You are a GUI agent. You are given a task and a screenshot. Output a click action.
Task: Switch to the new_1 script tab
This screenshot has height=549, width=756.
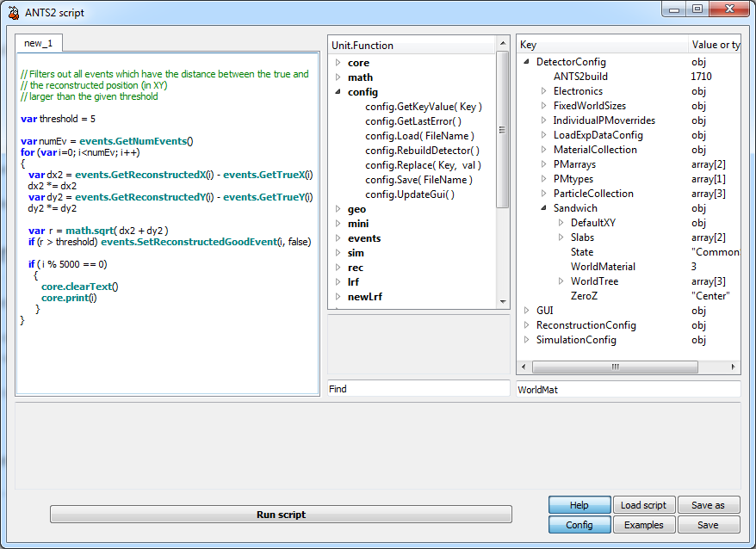[39, 44]
